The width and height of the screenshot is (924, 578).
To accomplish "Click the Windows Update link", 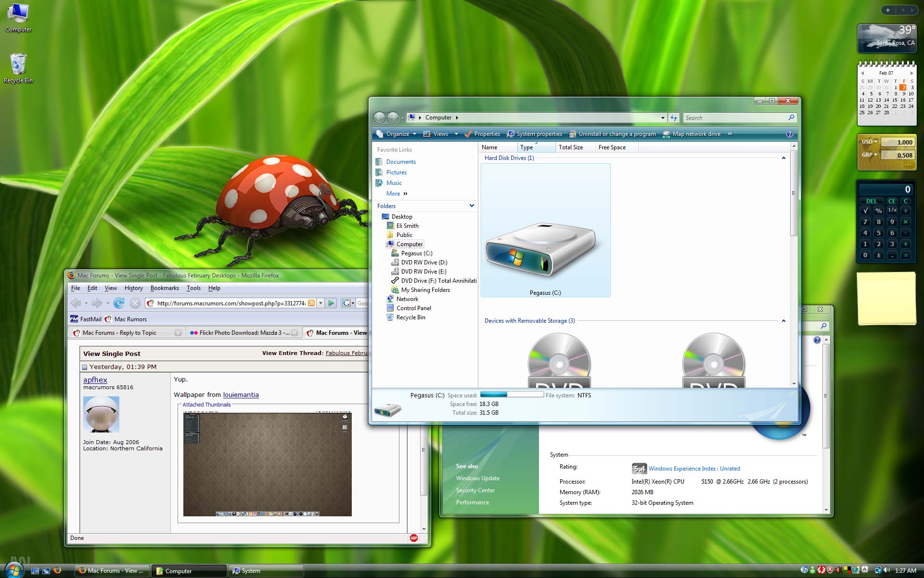I will coord(478,478).
